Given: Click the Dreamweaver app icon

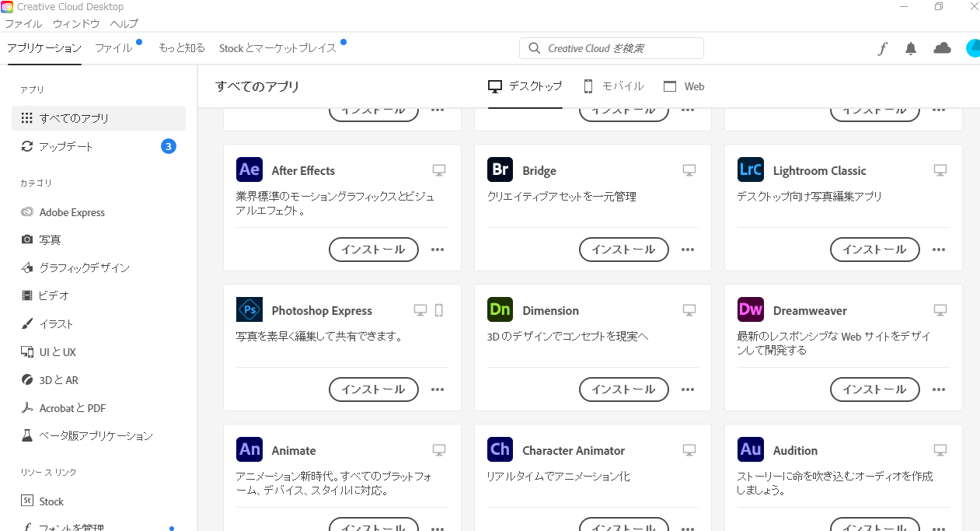Looking at the screenshot, I should (751, 309).
